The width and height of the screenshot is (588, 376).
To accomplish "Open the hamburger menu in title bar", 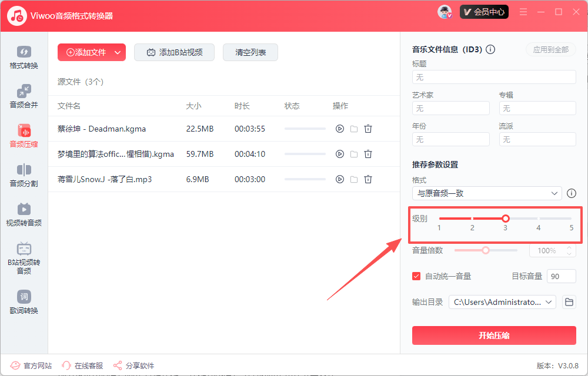I will (523, 12).
